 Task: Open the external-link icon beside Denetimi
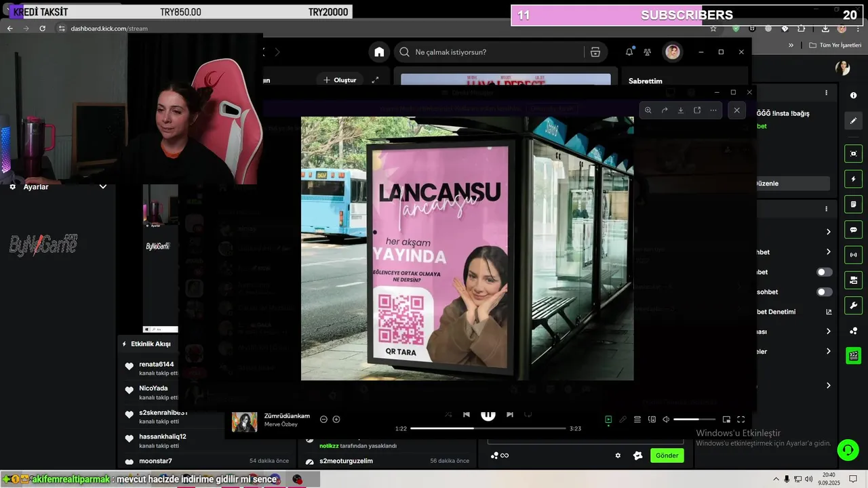(x=828, y=312)
